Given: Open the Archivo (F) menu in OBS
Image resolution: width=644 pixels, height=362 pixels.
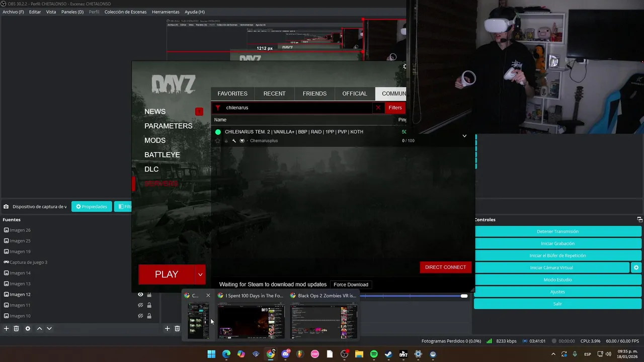Looking at the screenshot, I should pos(13,12).
